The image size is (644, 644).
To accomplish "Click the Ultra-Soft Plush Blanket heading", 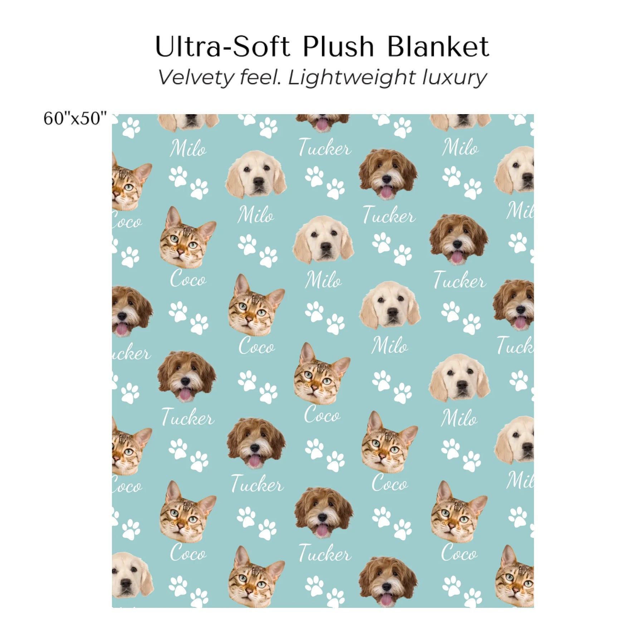I will click(322, 47).
